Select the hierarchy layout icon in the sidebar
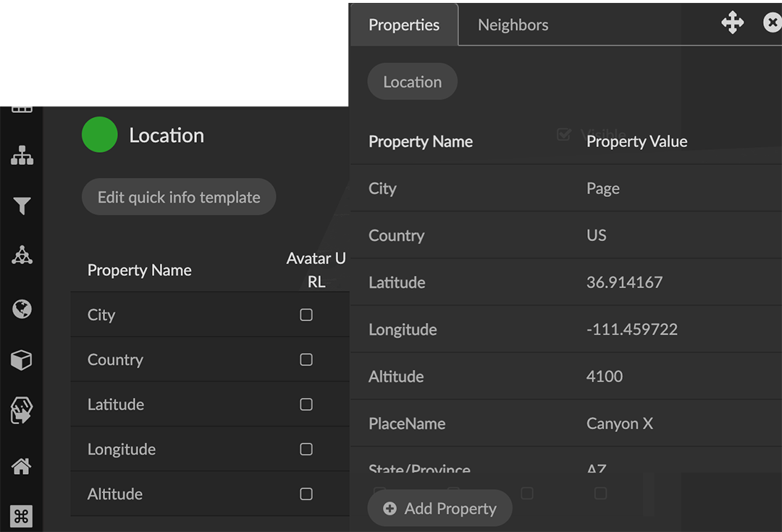 click(x=22, y=155)
